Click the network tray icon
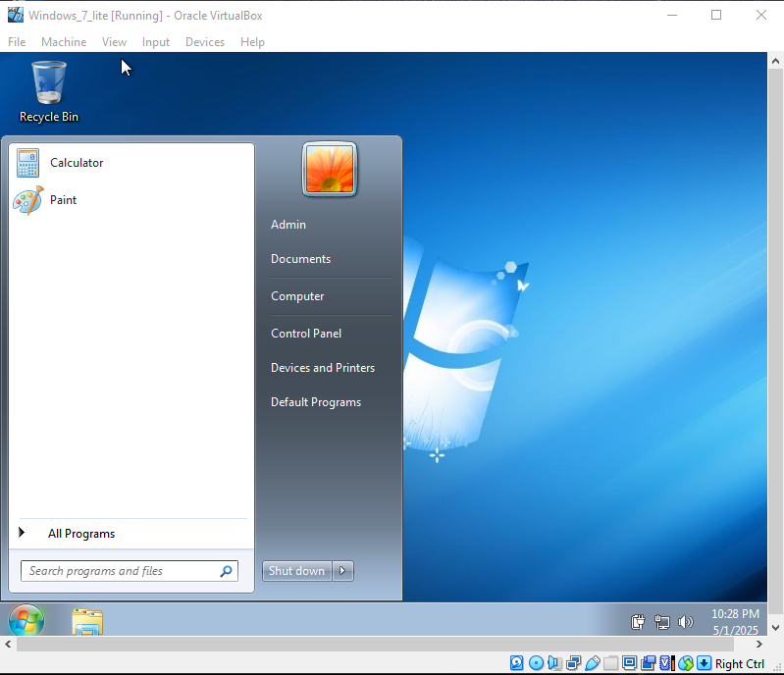Viewport: 784px width, 675px height. click(x=662, y=621)
